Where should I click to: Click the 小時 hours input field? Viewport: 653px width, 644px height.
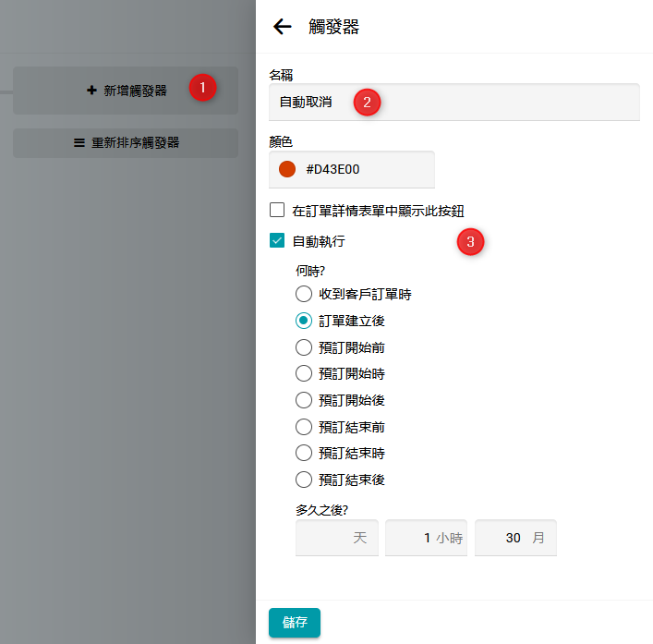point(416,538)
